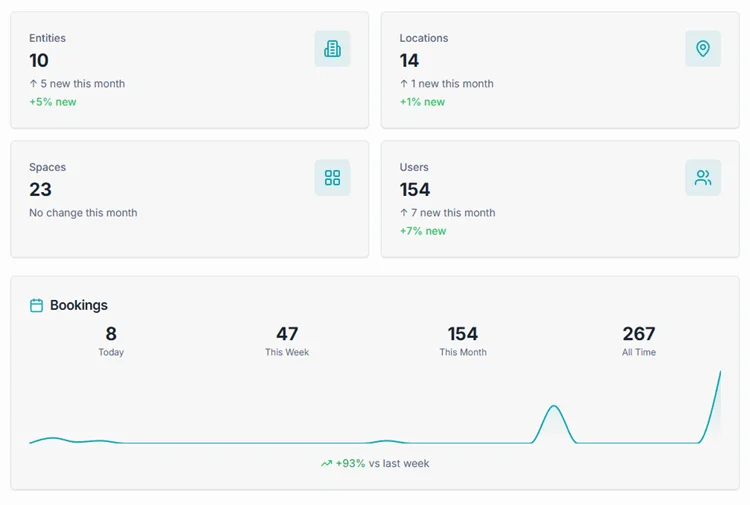Screen dimensions: 750x505
Task: Select the Today bookings count of 8
Action: (x=111, y=334)
